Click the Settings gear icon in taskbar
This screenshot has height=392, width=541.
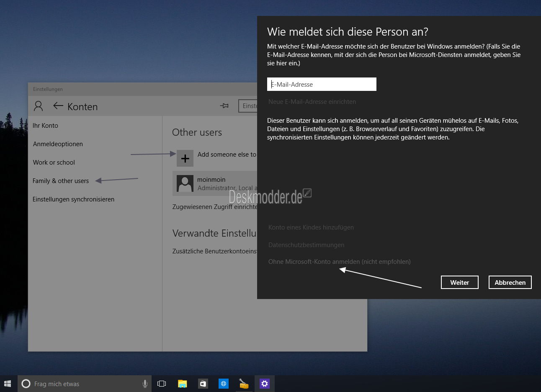[264, 384]
